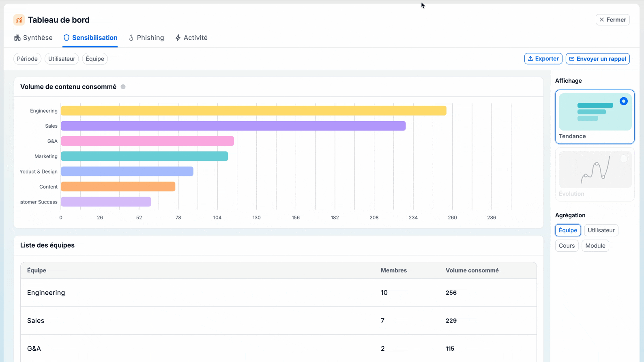Toggle aggregation to Utilisateur
The image size is (644, 362).
click(601, 230)
